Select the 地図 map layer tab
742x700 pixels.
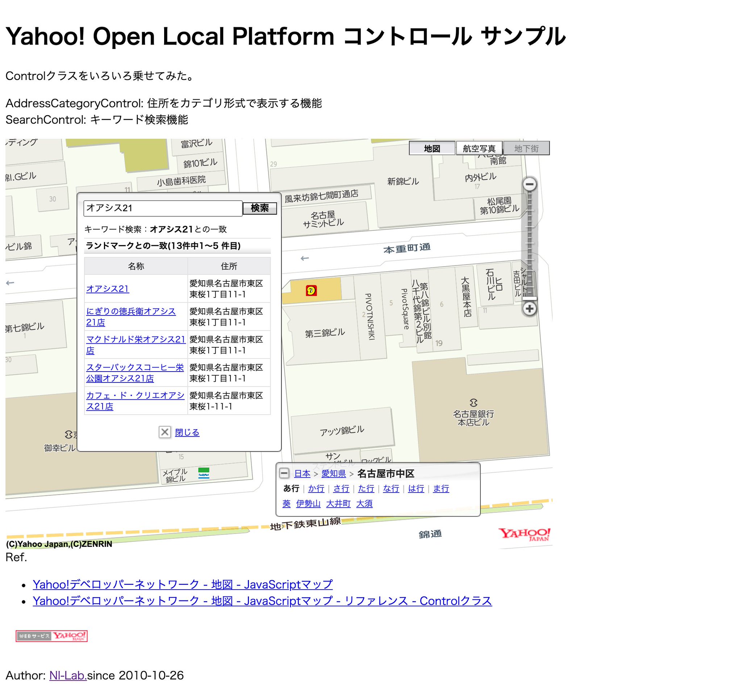pyautogui.click(x=432, y=148)
